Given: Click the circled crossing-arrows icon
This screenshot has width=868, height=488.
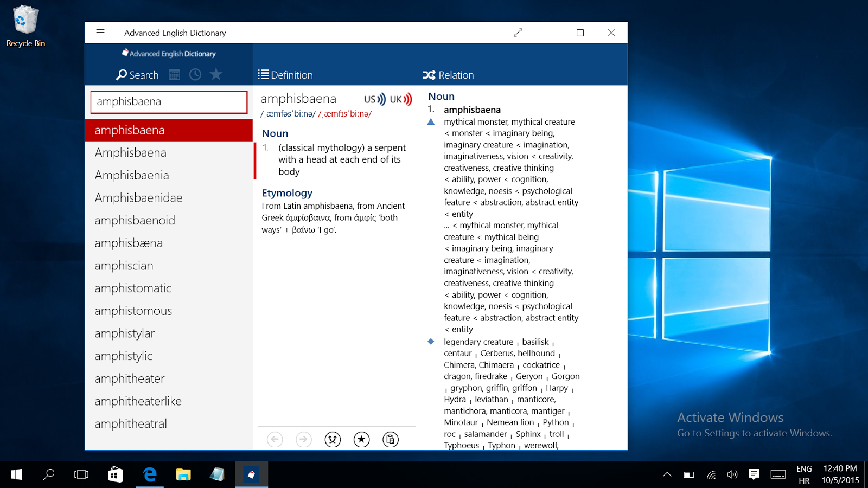Looking at the screenshot, I should pyautogui.click(x=333, y=439).
